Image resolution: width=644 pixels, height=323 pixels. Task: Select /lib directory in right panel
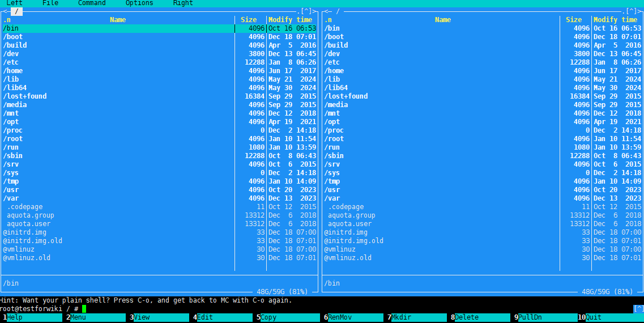click(483, 79)
